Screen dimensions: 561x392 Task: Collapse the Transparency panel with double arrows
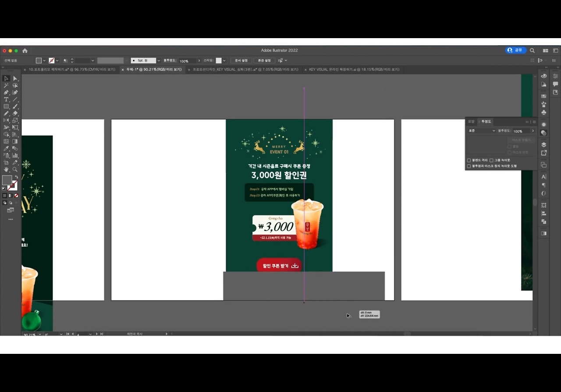coord(527,122)
